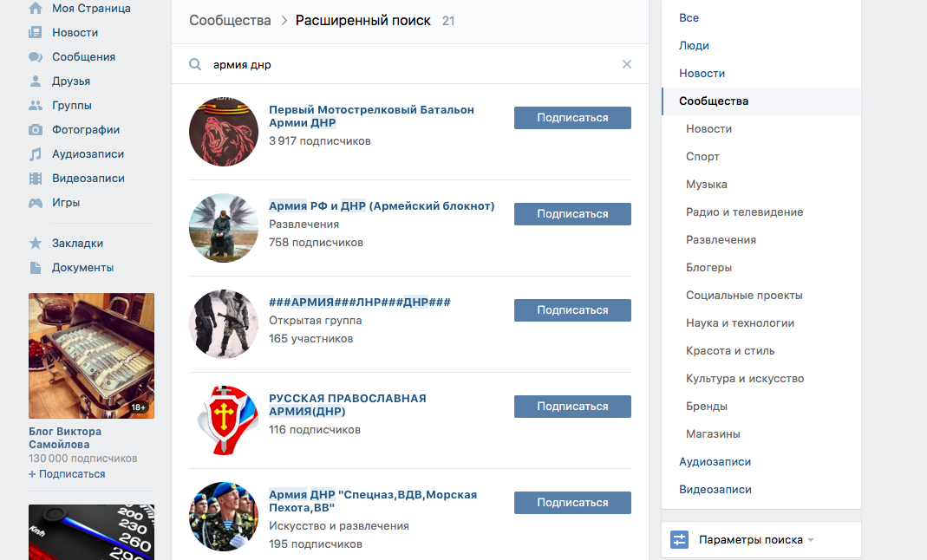Open the messages speech bubble icon

pos(36,56)
